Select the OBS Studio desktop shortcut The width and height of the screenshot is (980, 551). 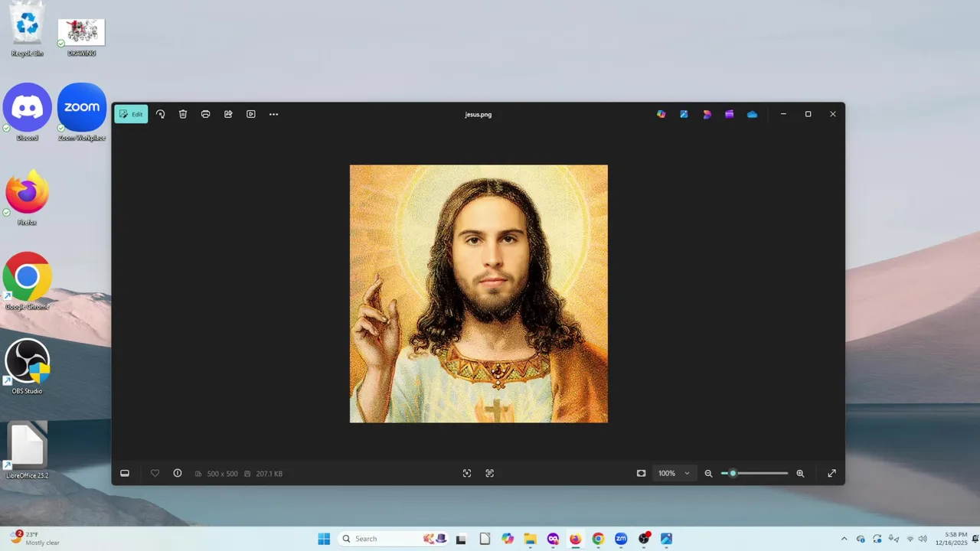(x=28, y=367)
